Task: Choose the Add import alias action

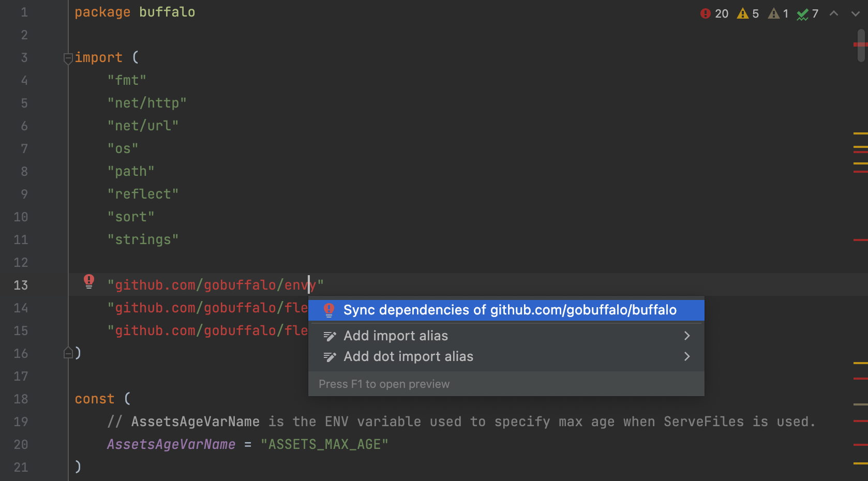Action: click(x=396, y=336)
